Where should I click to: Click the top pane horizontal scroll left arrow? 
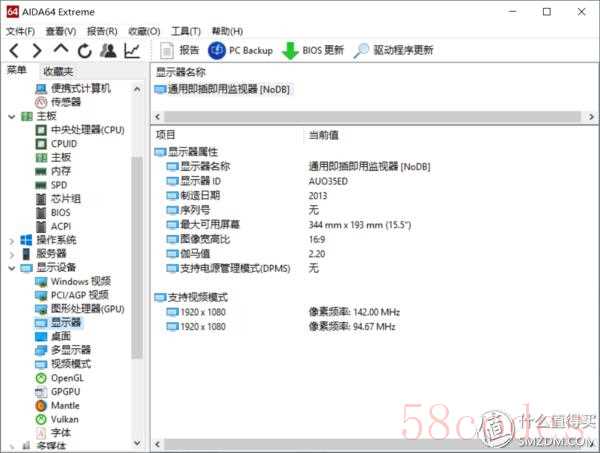click(x=157, y=117)
